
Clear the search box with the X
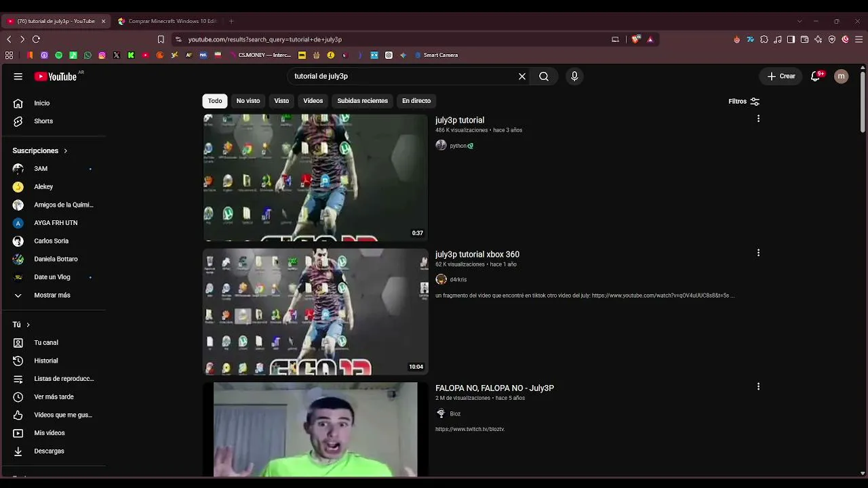point(522,77)
